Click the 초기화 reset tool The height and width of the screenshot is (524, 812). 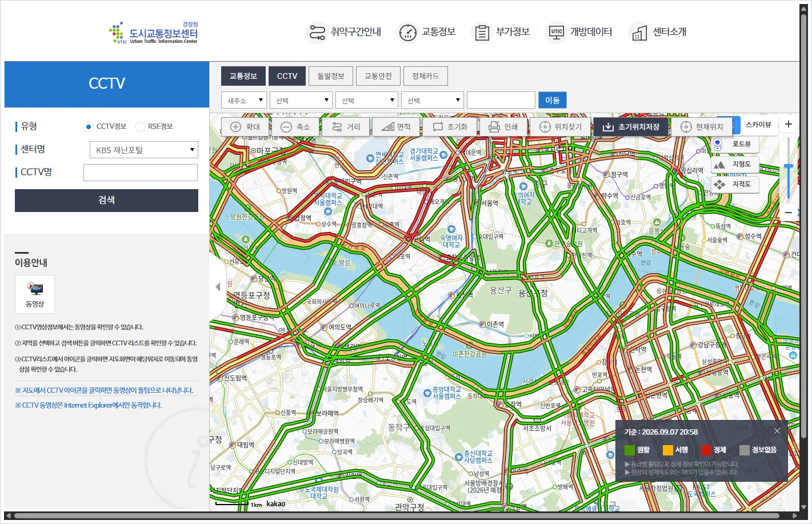pos(450,127)
